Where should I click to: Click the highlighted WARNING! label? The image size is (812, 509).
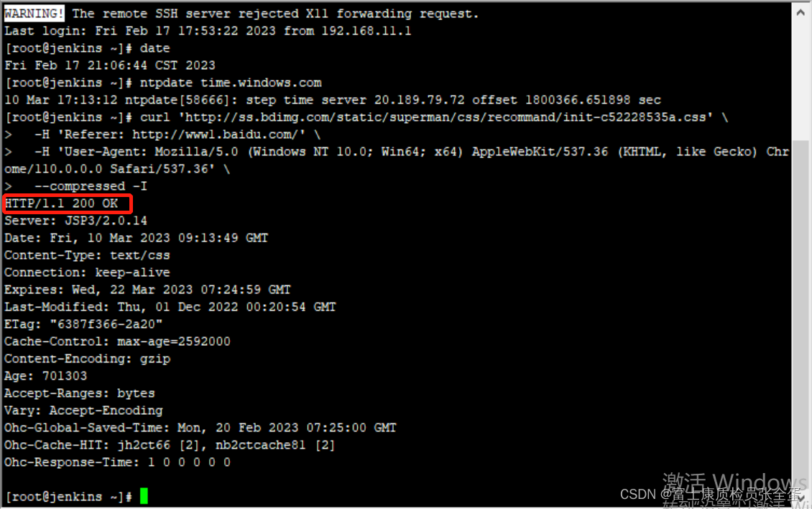point(34,14)
